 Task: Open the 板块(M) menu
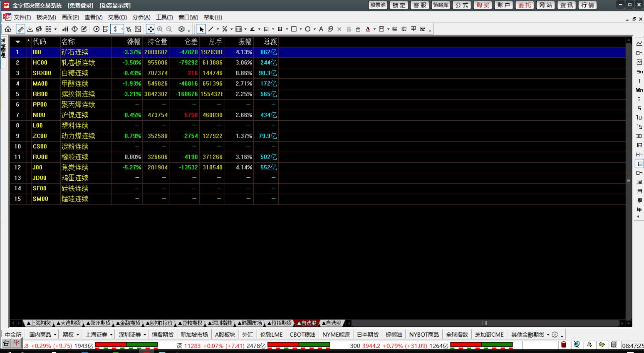(x=46, y=17)
